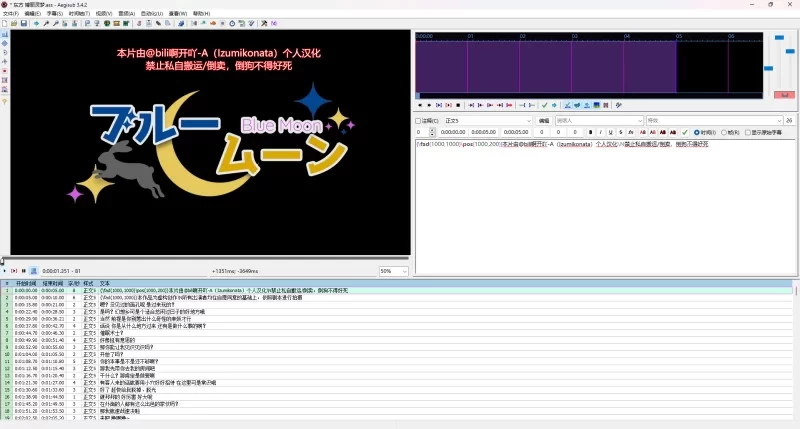Pause the video
The image size is (800, 429).
[24, 271]
